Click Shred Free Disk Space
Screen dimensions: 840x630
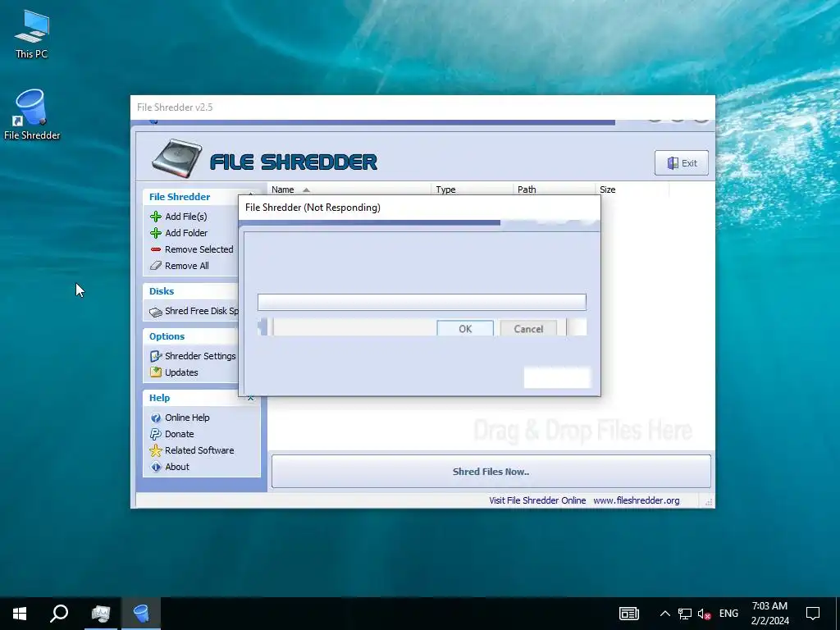coord(202,311)
